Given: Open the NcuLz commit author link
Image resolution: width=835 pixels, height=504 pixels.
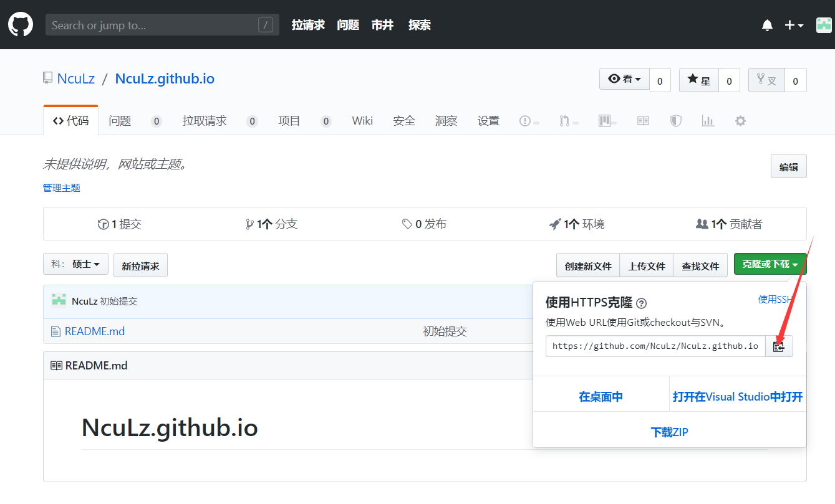Looking at the screenshot, I should tap(84, 302).
